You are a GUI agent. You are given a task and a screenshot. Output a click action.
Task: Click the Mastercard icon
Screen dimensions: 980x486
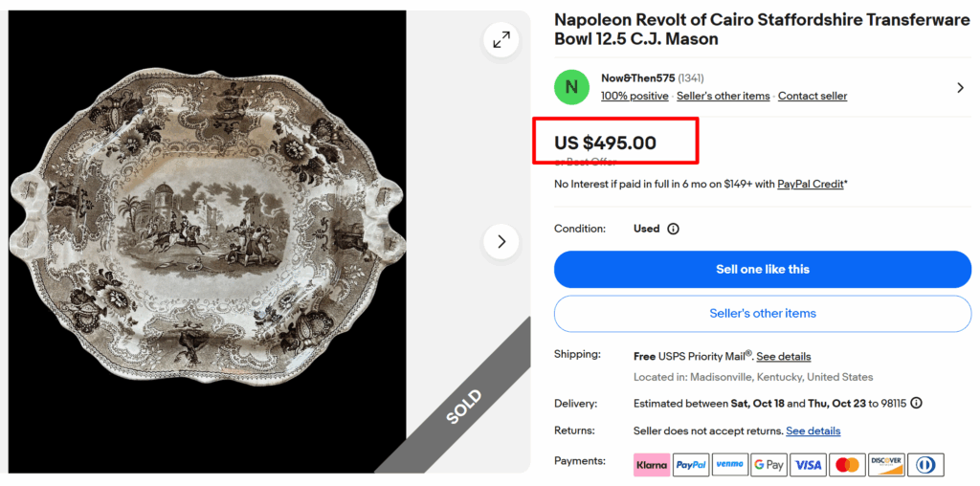(x=848, y=465)
